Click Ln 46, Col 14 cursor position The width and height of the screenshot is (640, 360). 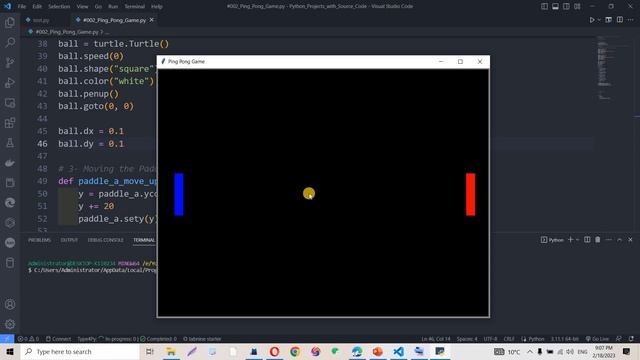[436, 339]
